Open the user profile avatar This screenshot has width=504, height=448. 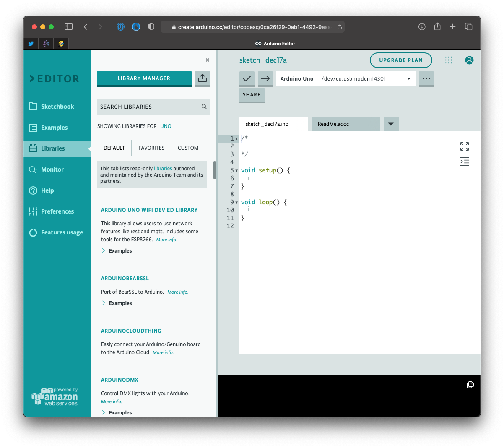[x=469, y=60]
